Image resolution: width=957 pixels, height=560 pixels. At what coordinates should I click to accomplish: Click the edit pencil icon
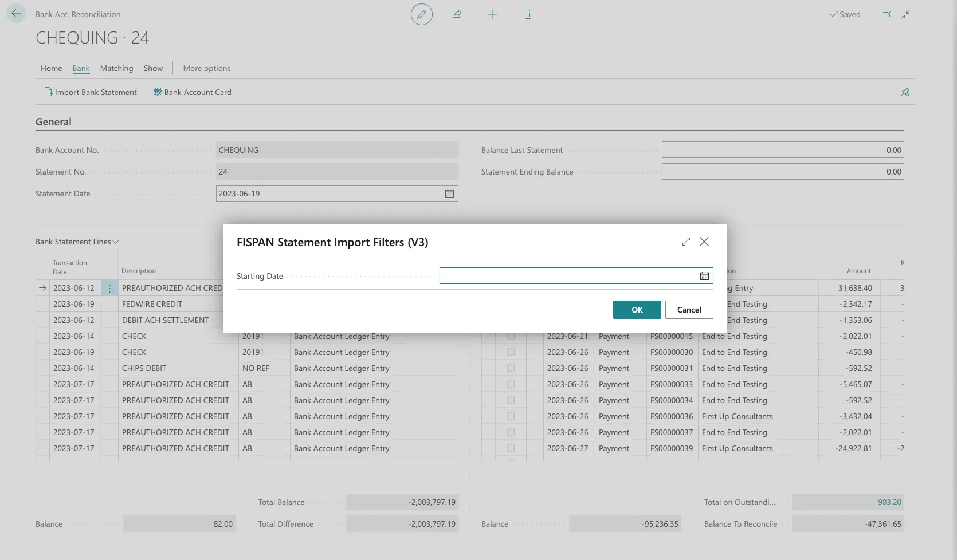tap(422, 14)
